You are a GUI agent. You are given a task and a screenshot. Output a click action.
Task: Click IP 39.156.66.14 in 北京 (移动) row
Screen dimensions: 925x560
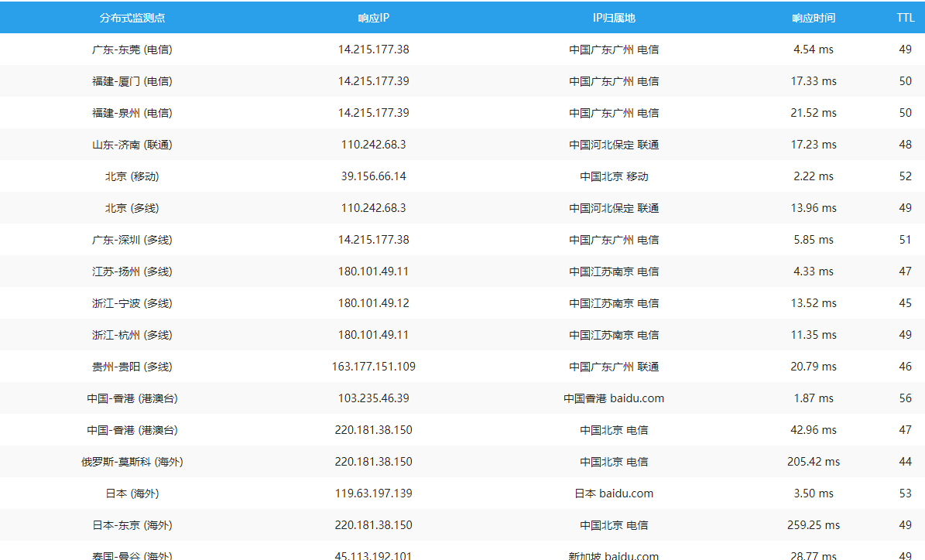(x=373, y=176)
